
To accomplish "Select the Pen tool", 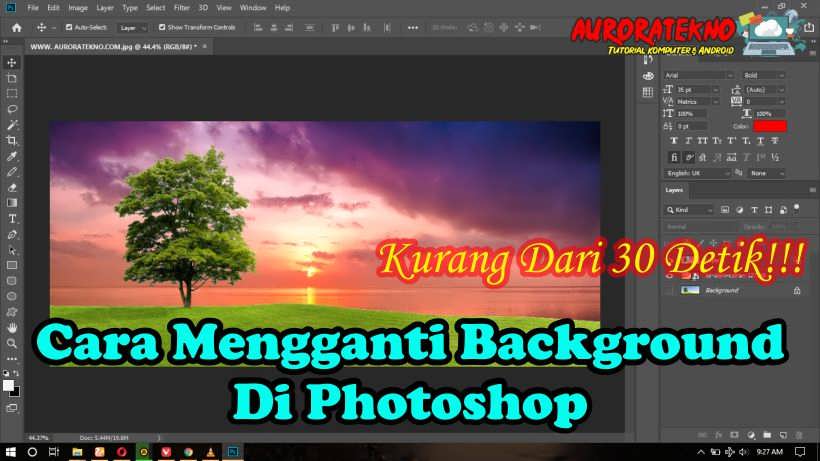I will point(12,234).
